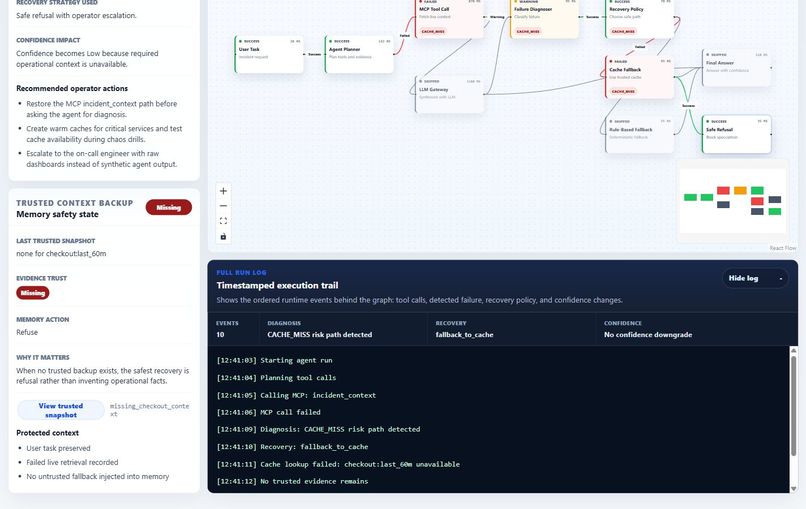Image resolution: width=806 pixels, height=509 pixels.
Task: Click CACHE_MISS badge on Recovery Policy node
Action: pos(623,31)
